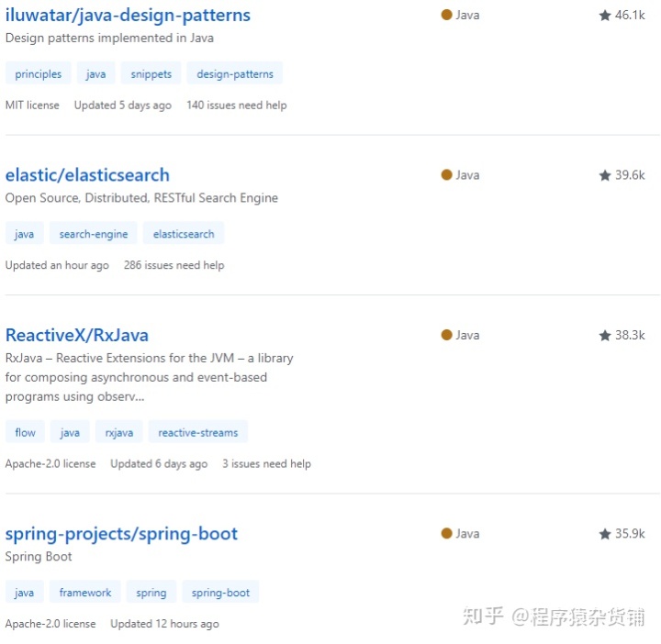Screen dimensions: 661x644
Task: Select the 'flow' topic tag
Action: pyautogui.click(x=25, y=432)
